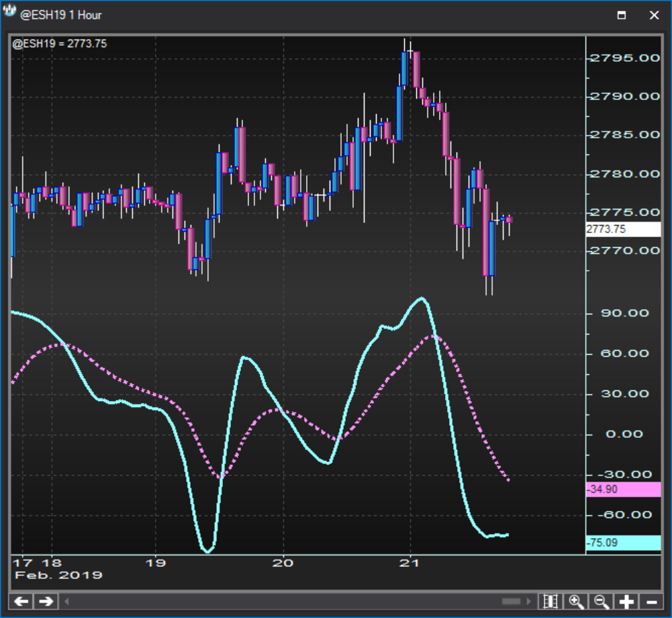This screenshot has height=618, width=672.
Task: Click the magnifier zoom in icon
Action: [575, 601]
